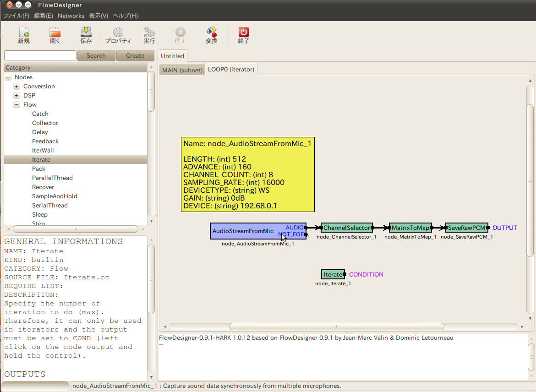Open the 編集(E) menu

(x=44, y=16)
